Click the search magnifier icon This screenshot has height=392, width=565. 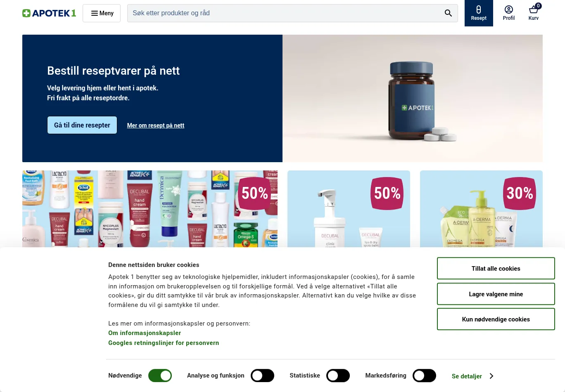448,13
